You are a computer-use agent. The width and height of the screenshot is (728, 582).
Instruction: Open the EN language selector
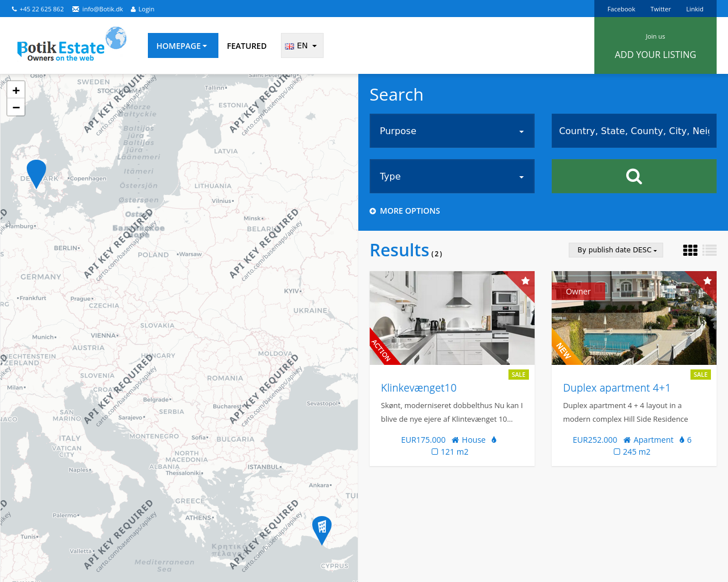(302, 45)
